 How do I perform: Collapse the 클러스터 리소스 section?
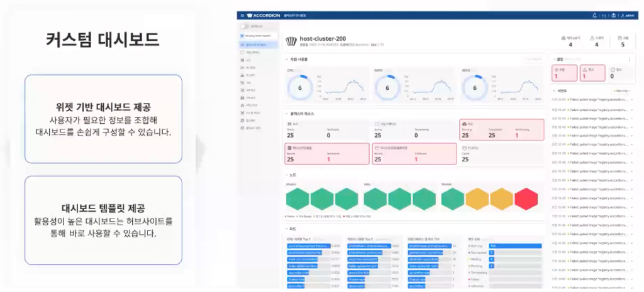click(x=287, y=113)
